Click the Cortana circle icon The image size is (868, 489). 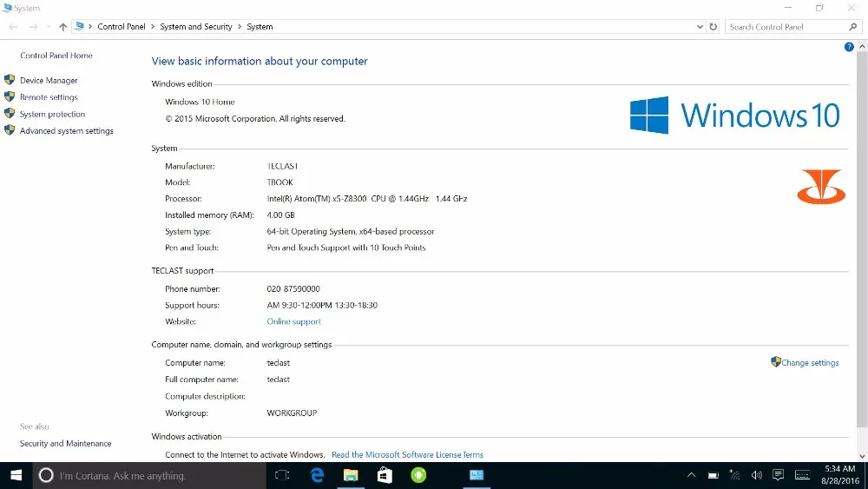[46, 475]
